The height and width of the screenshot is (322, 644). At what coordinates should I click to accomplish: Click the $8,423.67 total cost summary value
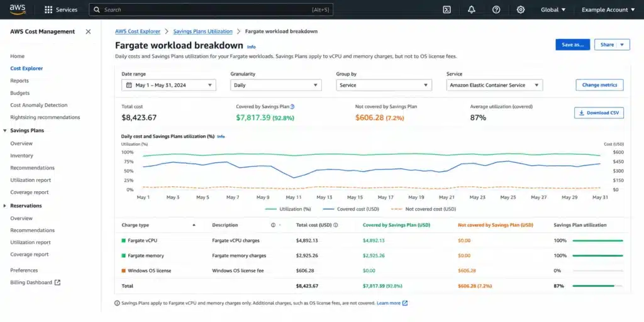click(x=139, y=118)
